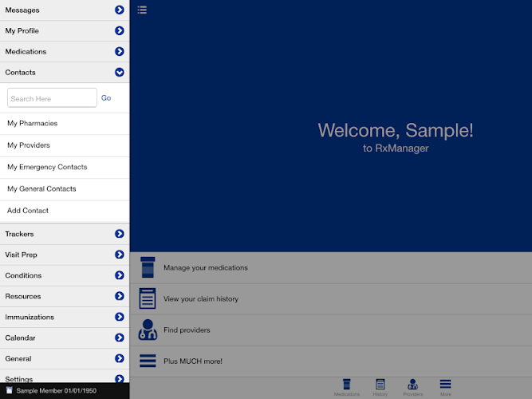The image size is (532, 399).
Task: Open the Trackers menu label
Action: (x=19, y=234)
